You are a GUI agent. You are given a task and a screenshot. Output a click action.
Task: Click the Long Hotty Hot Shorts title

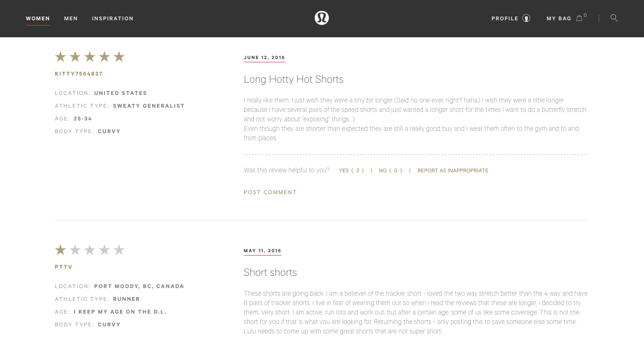click(x=293, y=79)
